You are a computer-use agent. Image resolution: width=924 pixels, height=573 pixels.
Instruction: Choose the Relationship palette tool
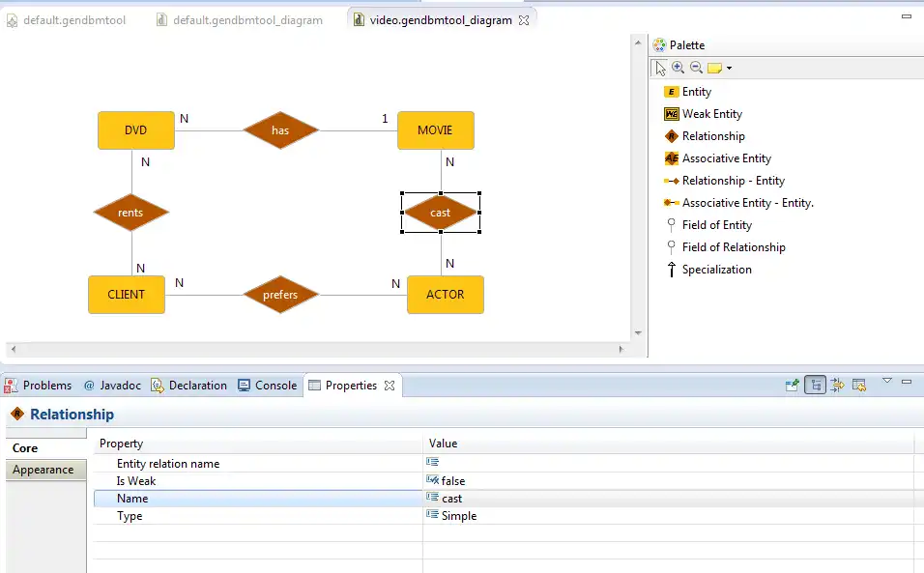point(705,136)
